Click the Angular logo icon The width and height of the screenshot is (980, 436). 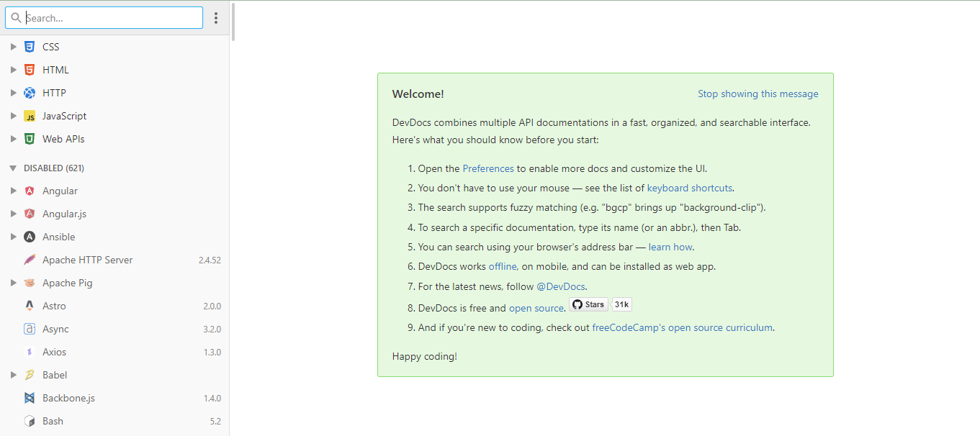point(30,191)
